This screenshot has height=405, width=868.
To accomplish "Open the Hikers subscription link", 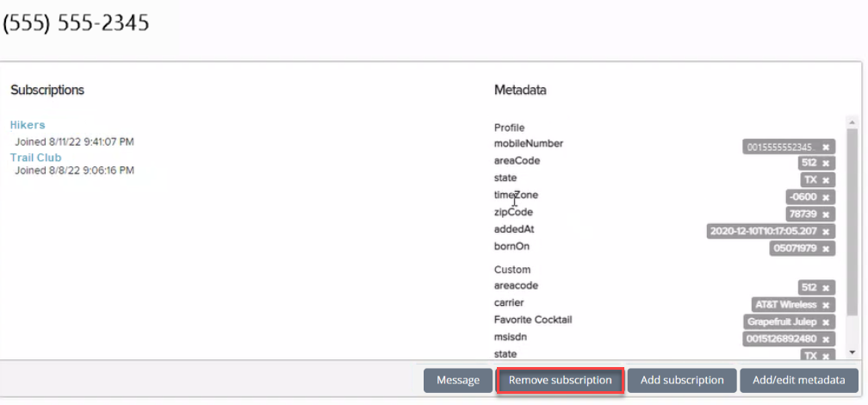I will click(28, 125).
